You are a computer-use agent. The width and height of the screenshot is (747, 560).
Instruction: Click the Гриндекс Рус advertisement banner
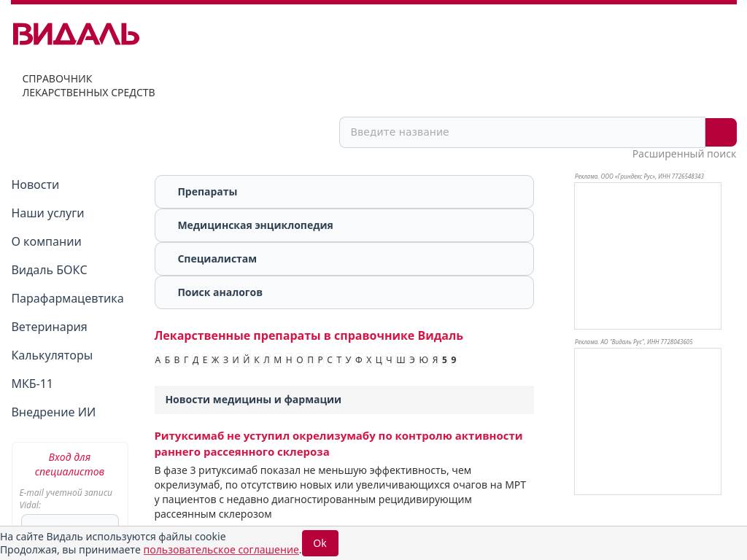pyautogui.click(x=648, y=256)
